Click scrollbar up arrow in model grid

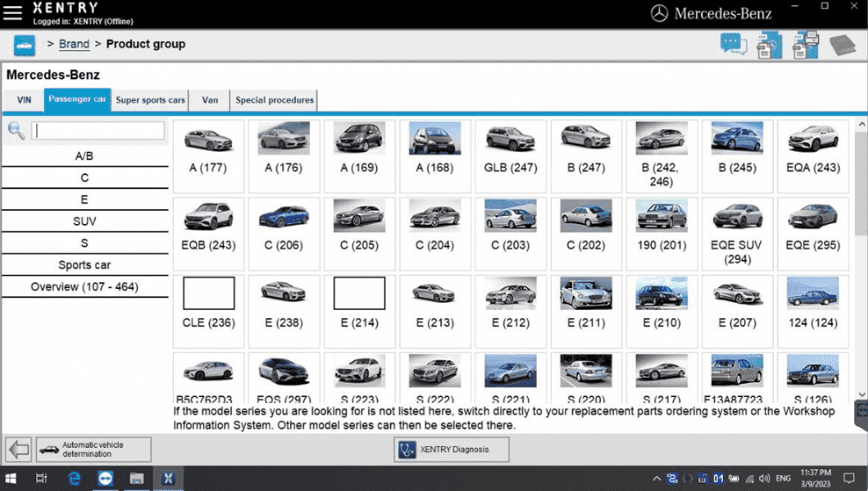click(861, 125)
